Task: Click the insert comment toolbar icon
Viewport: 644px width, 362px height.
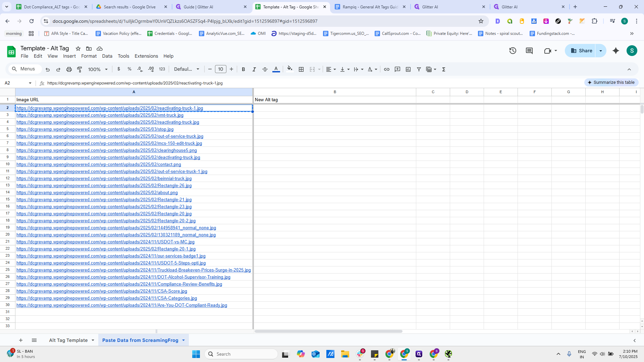Action: click(x=397, y=69)
